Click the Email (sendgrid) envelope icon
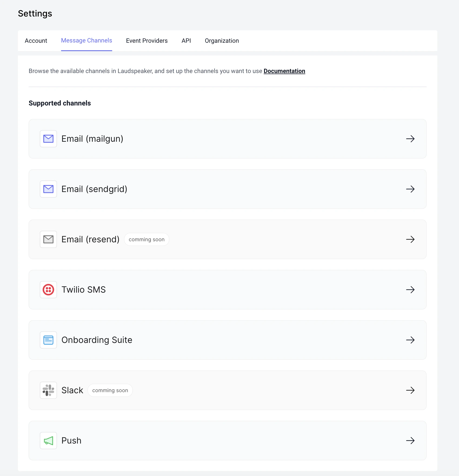Screen dimensions: 459x476 48,189
